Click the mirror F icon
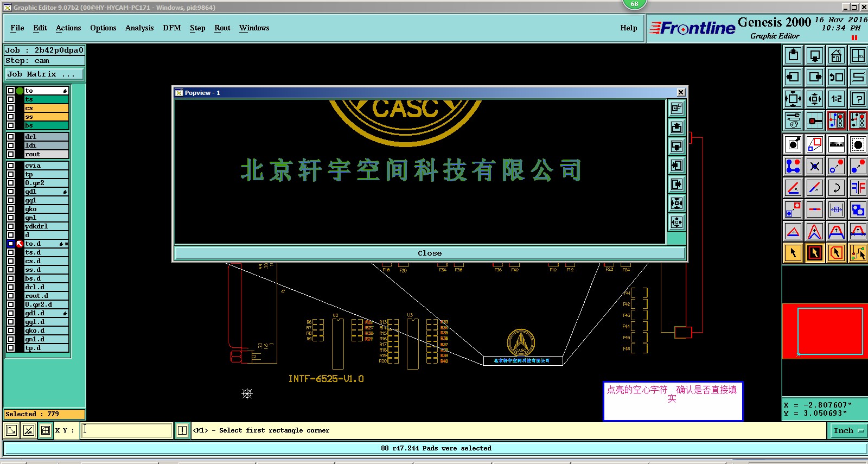 click(x=858, y=188)
